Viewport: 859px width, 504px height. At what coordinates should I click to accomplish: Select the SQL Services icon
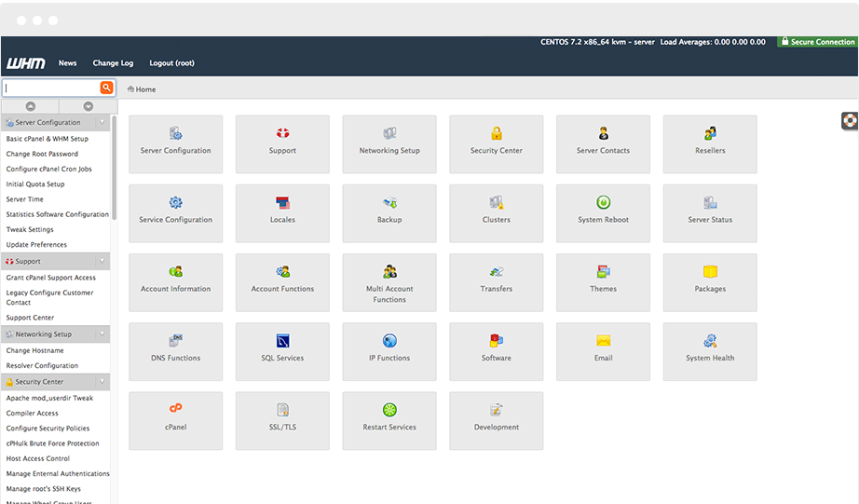tap(282, 341)
